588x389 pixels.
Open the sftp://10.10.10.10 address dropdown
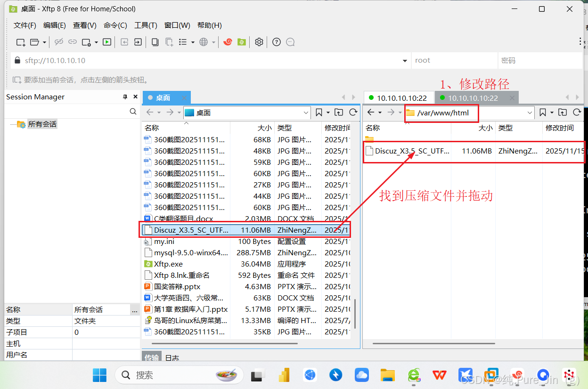pos(404,60)
